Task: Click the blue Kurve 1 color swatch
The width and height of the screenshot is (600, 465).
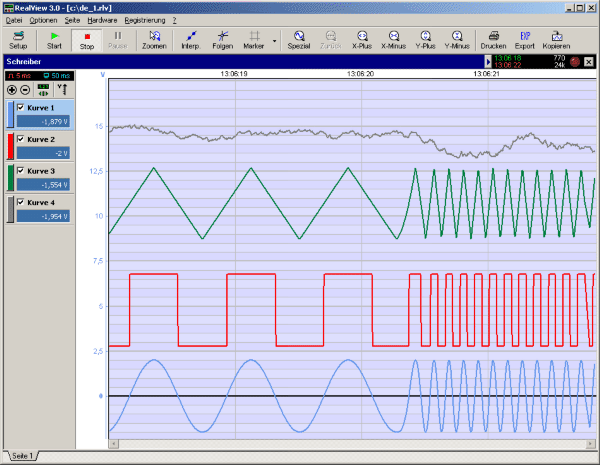Action: click(10, 114)
